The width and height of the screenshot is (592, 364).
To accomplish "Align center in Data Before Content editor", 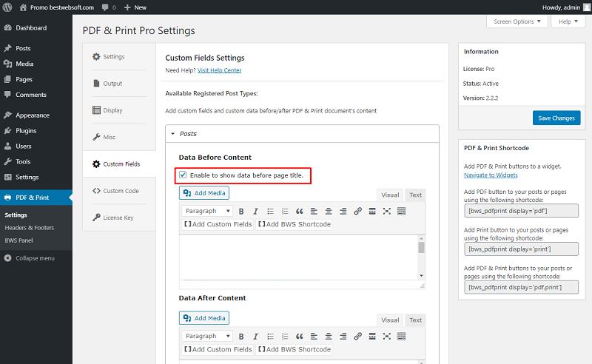I will (x=329, y=211).
